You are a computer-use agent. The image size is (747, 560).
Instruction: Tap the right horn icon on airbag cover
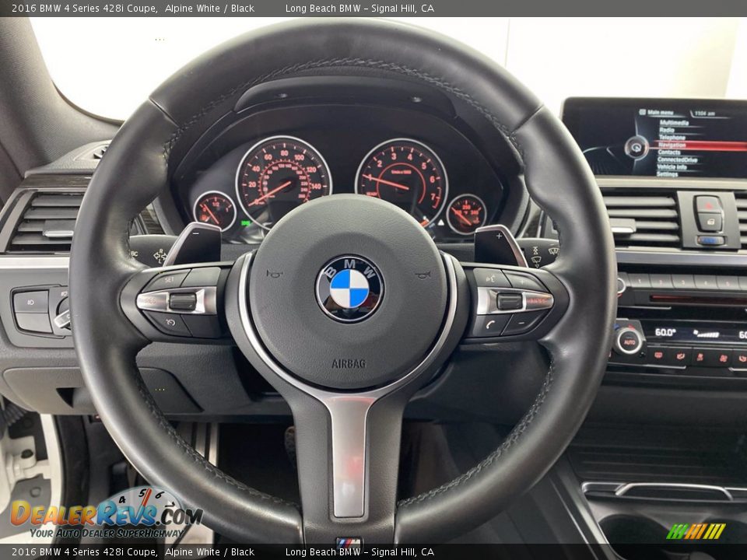(x=423, y=275)
